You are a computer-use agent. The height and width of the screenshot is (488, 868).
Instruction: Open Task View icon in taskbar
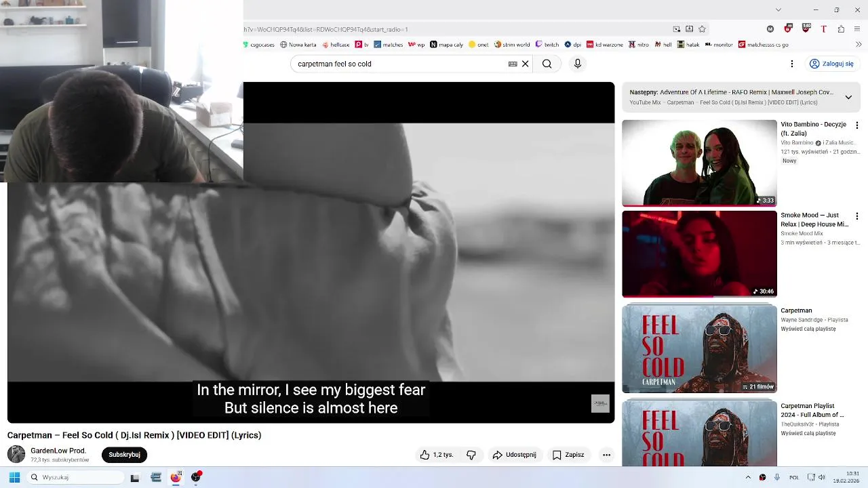pyautogui.click(x=135, y=477)
